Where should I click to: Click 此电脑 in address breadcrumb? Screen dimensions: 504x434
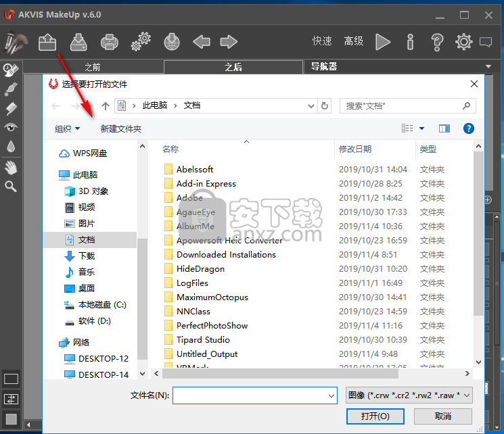pos(155,105)
